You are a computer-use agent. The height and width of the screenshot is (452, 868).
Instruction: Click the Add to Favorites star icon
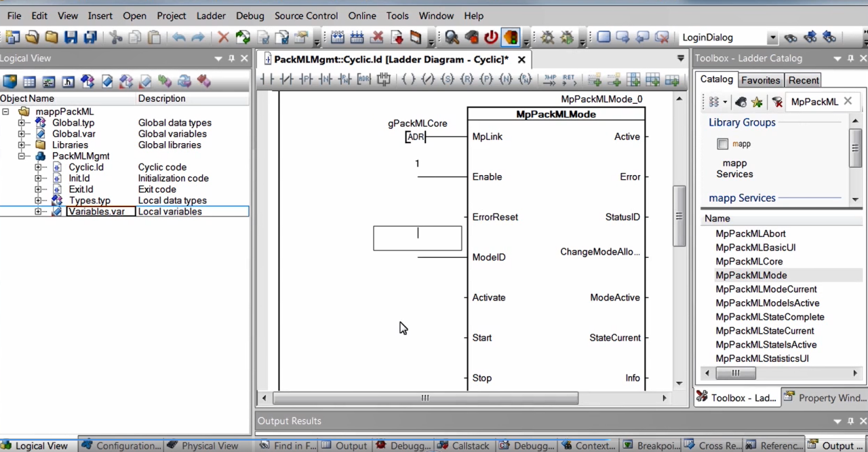point(757,102)
